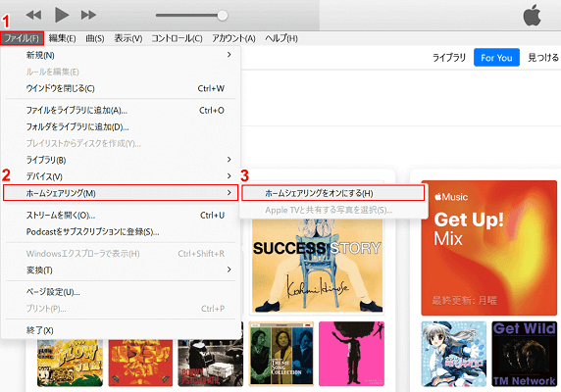Image resolution: width=561 pixels, height=392 pixels.
Task: Choose ページ設定(U)... entry
Action: [x=121, y=292]
